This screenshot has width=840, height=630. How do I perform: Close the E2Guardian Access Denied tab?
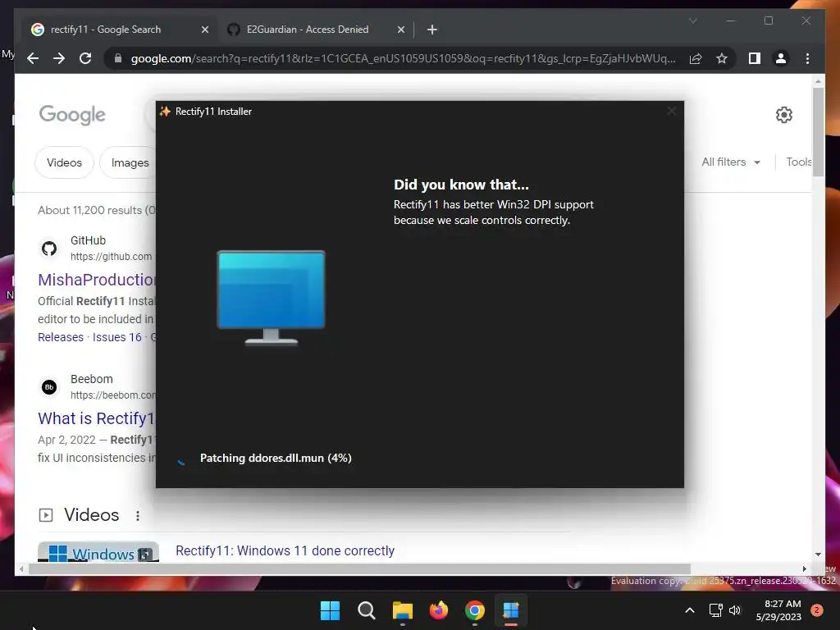[400, 30]
